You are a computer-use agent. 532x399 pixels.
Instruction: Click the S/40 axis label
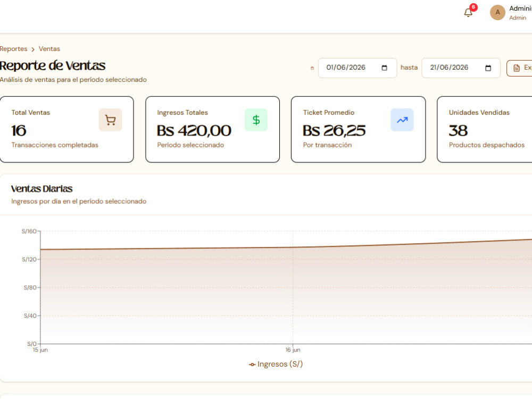(30, 316)
